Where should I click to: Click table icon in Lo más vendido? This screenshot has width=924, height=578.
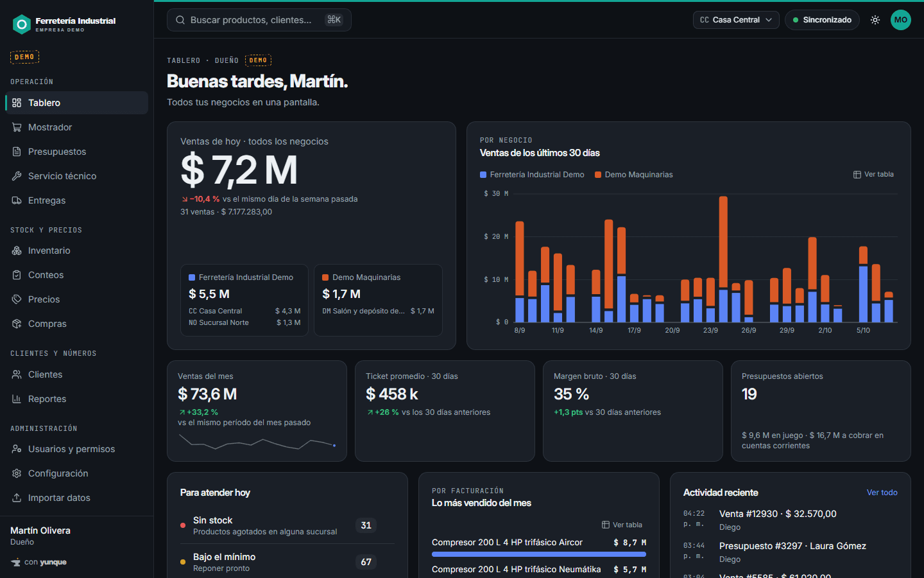tap(605, 525)
